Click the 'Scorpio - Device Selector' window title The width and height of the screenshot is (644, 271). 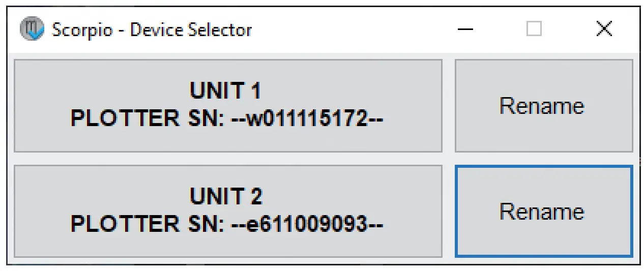[x=152, y=30]
